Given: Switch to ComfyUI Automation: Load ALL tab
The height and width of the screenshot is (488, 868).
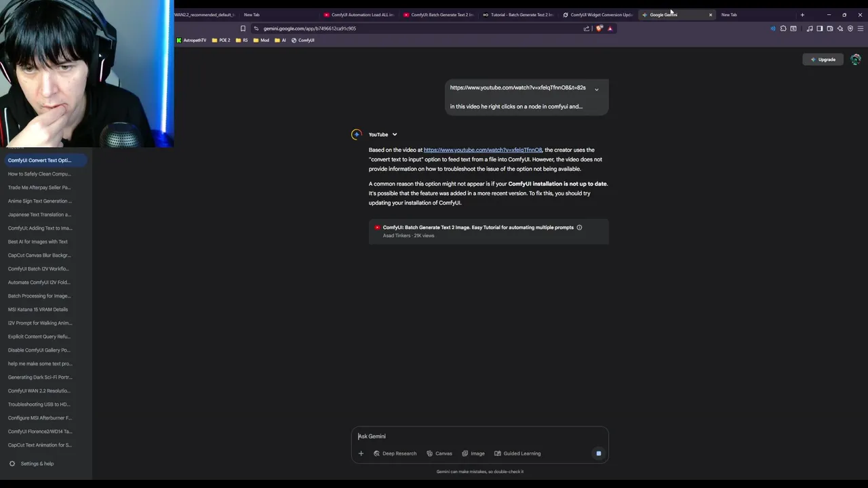Looking at the screenshot, I should (358, 15).
